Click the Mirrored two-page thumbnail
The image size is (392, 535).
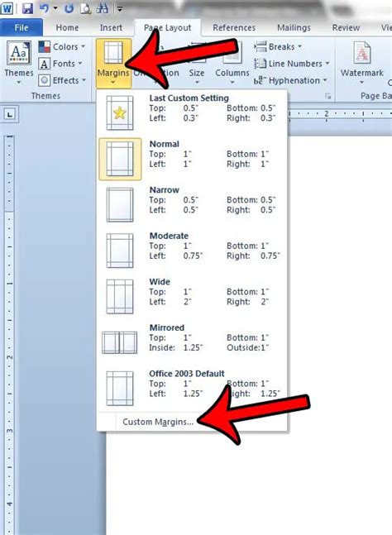pyautogui.click(x=119, y=342)
